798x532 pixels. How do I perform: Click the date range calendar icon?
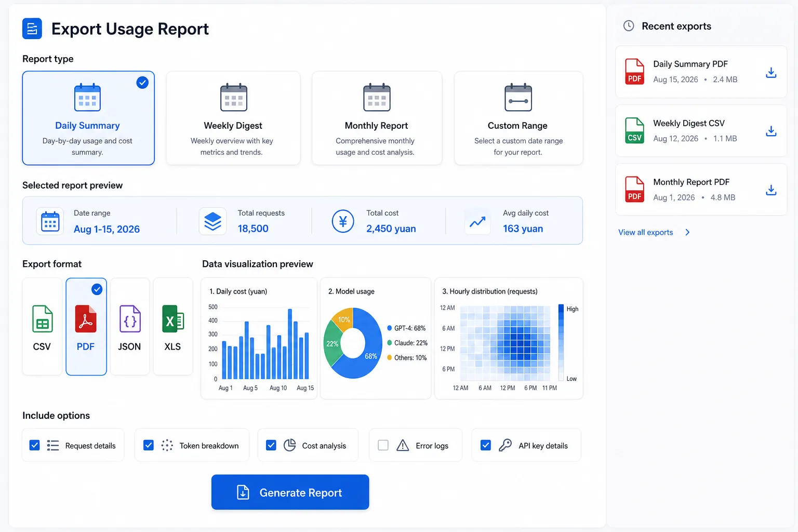(50, 221)
